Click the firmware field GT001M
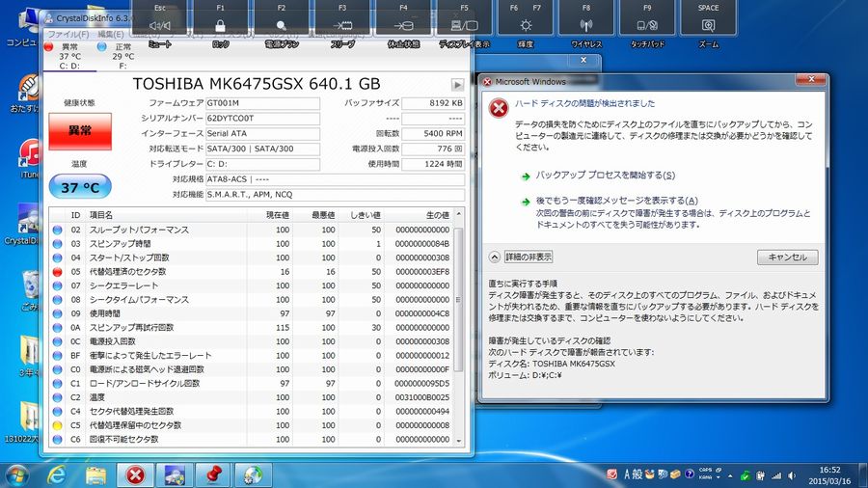This screenshot has width=868, height=488. pos(262,103)
